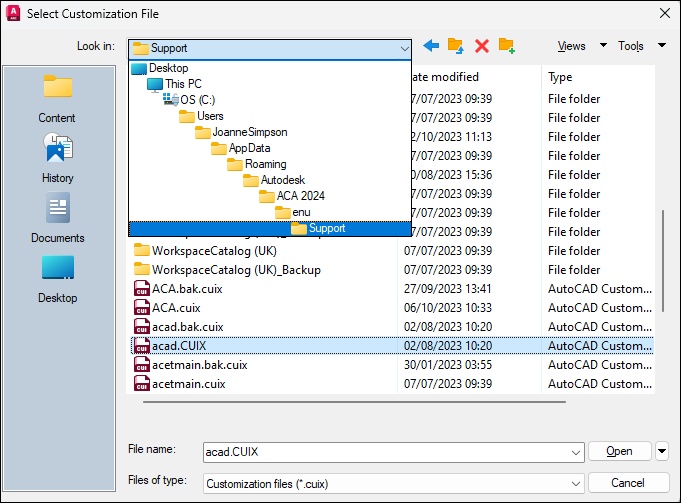681x503 pixels.
Task: Expand the Views dropdown arrow
Action: click(603, 45)
